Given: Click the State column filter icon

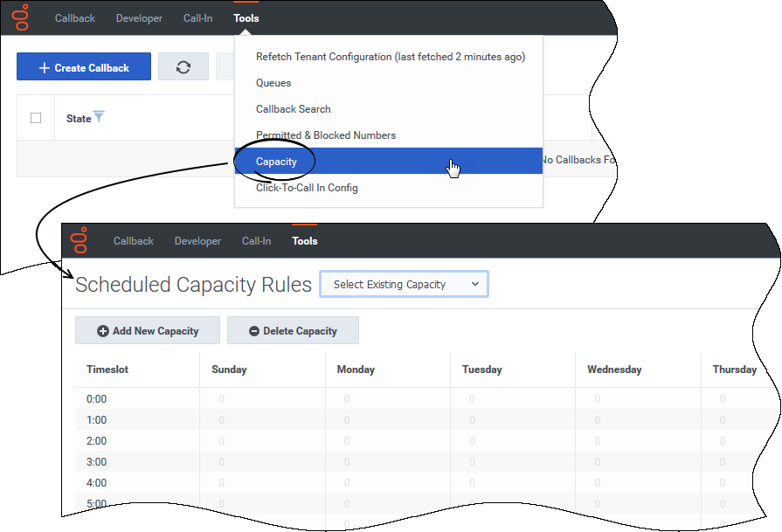Looking at the screenshot, I should [99, 117].
